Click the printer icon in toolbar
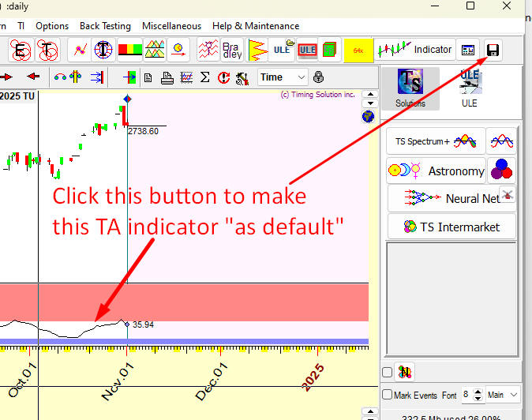The image size is (532, 420). click(x=167, y=77)
